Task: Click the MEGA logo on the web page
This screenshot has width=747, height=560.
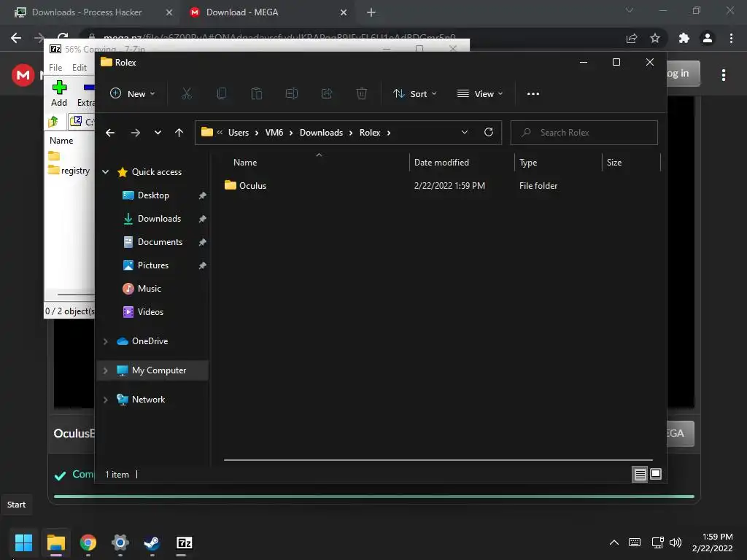Action: [23, 75]
